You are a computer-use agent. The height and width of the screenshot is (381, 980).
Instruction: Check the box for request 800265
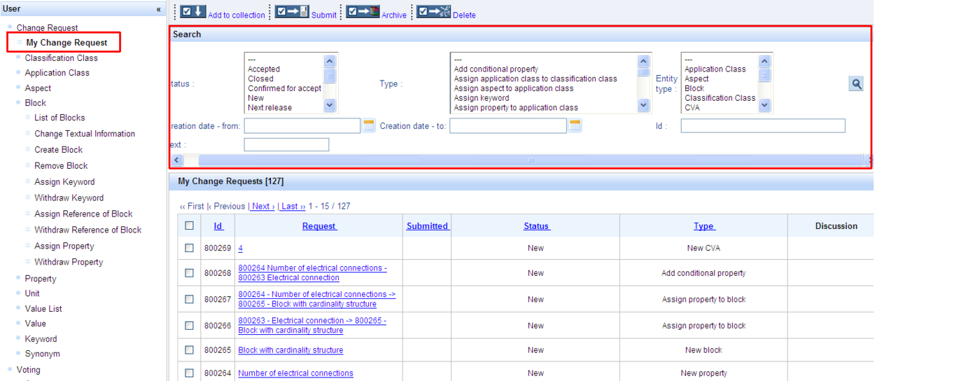pos(189,349)
